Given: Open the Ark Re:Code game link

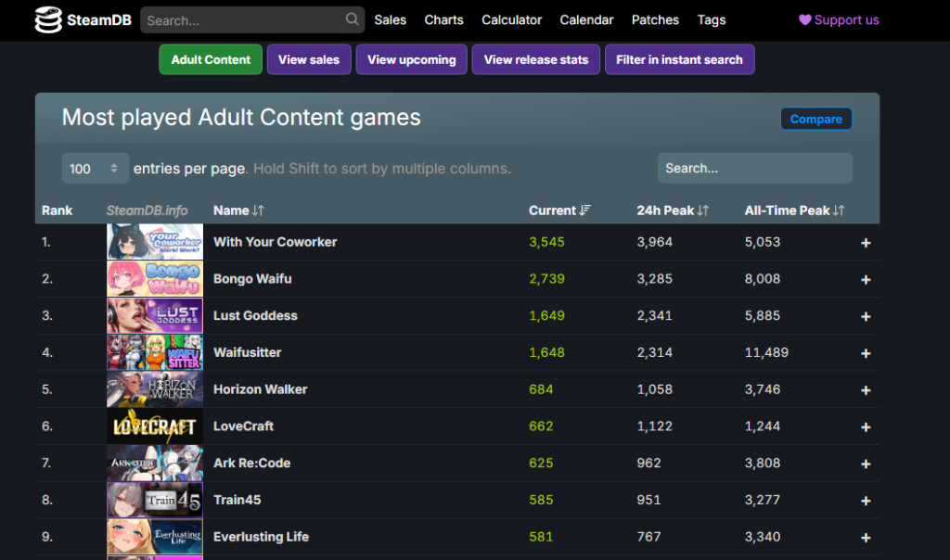Looking at the screenshot, I should click(x=252, y=464).
